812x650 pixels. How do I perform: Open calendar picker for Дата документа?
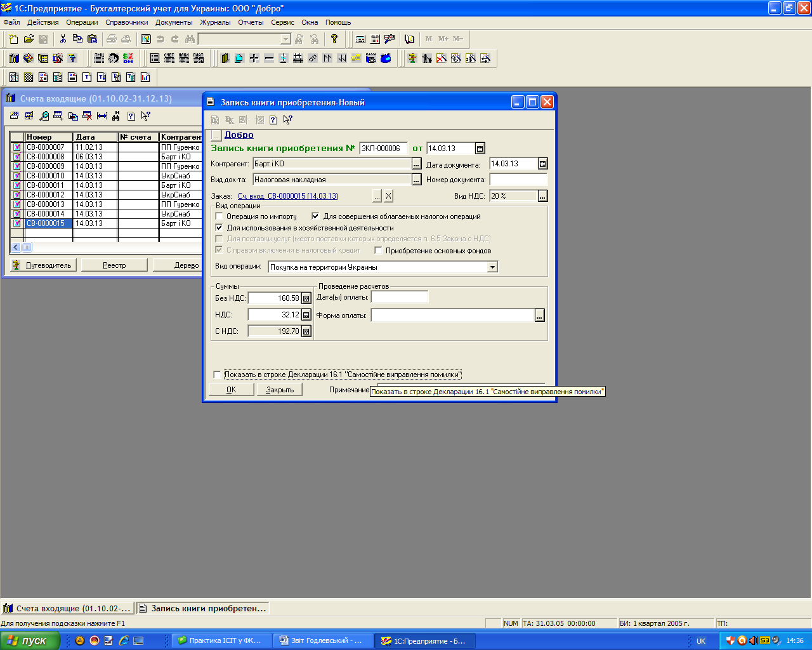[x=543, y=164]
